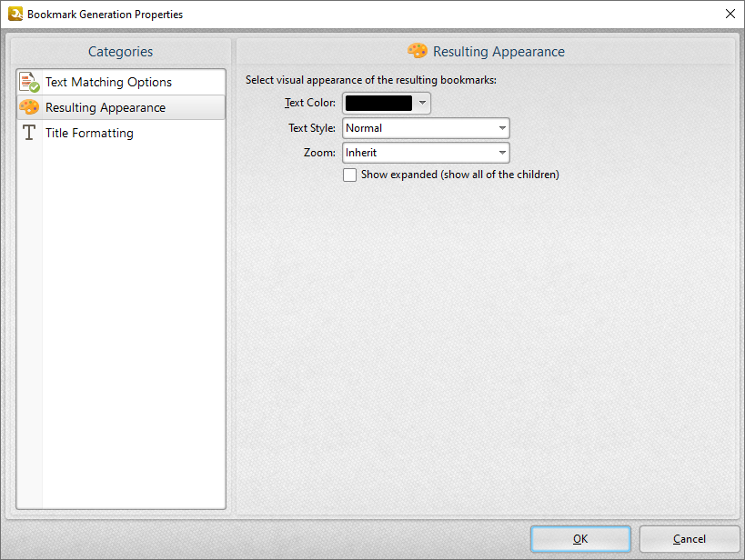Click the palette icon beside Resulting Appearance category
This screenshot has height=560, width=745.
point(29,107)
